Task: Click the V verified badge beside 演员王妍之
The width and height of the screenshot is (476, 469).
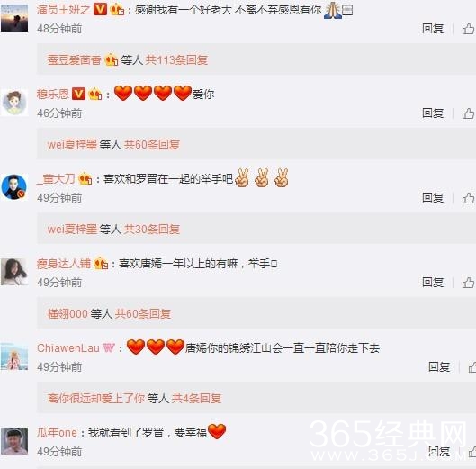Action: 100,9
